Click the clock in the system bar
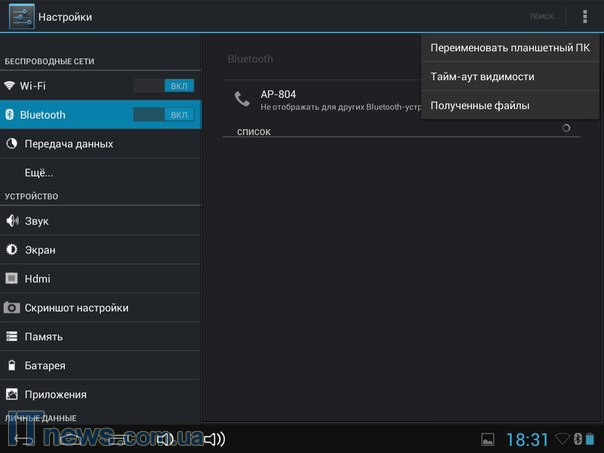This screenshot has height=453, width=604. coord(527,439)
